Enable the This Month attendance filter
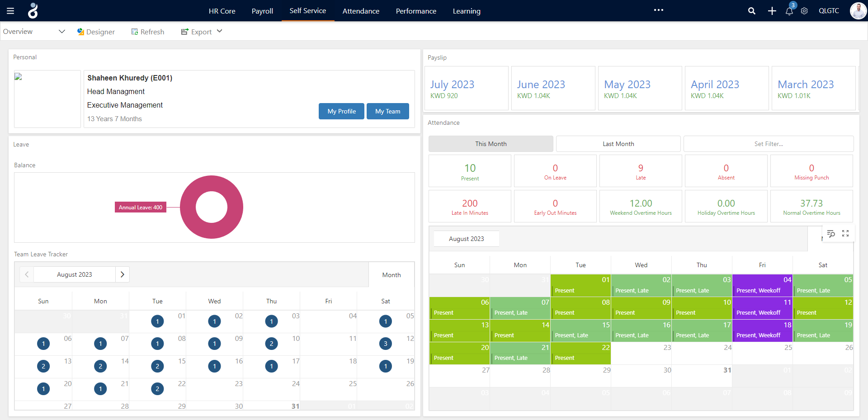Viewport: 868px width, 420px height. tap(491, 144)
